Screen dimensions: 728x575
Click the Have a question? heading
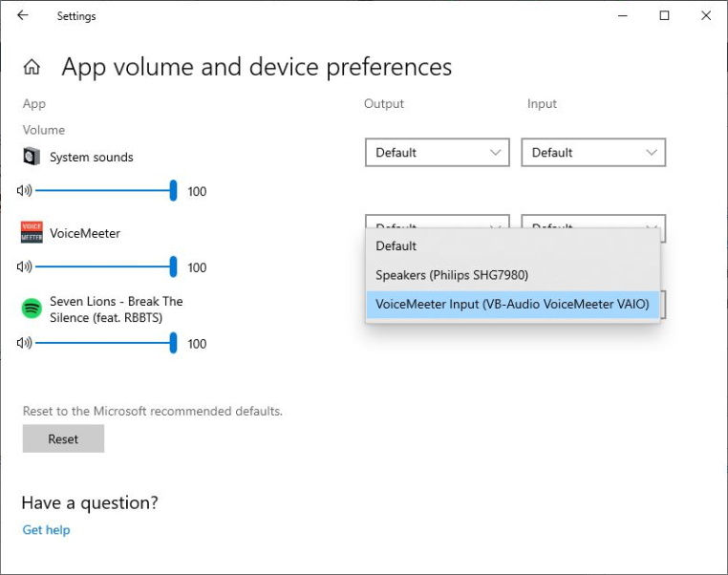click(x=90, y=502)
